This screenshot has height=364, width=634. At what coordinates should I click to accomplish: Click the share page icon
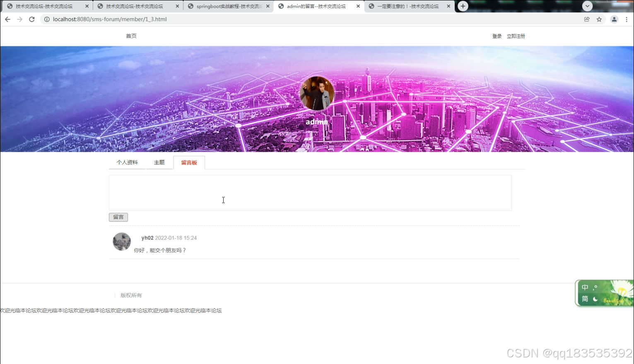pos(587,19)
